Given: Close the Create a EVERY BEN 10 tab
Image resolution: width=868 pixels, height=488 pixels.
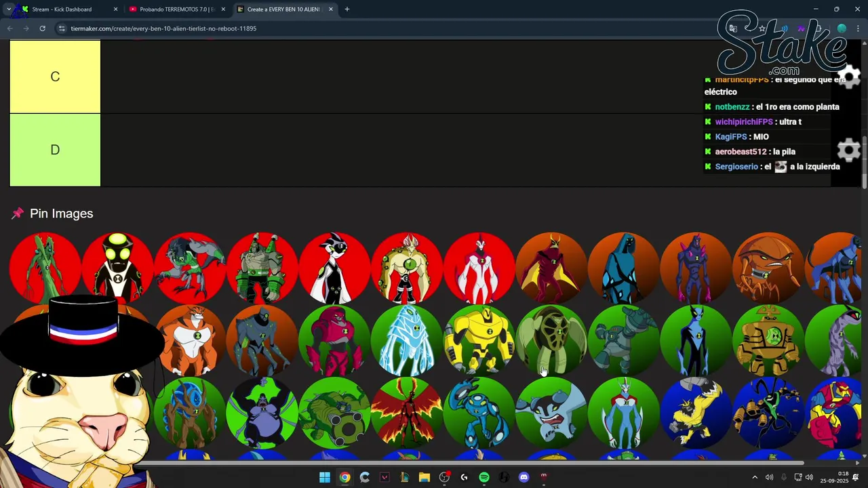Looking at the screenshot, I should pos(331,9).
